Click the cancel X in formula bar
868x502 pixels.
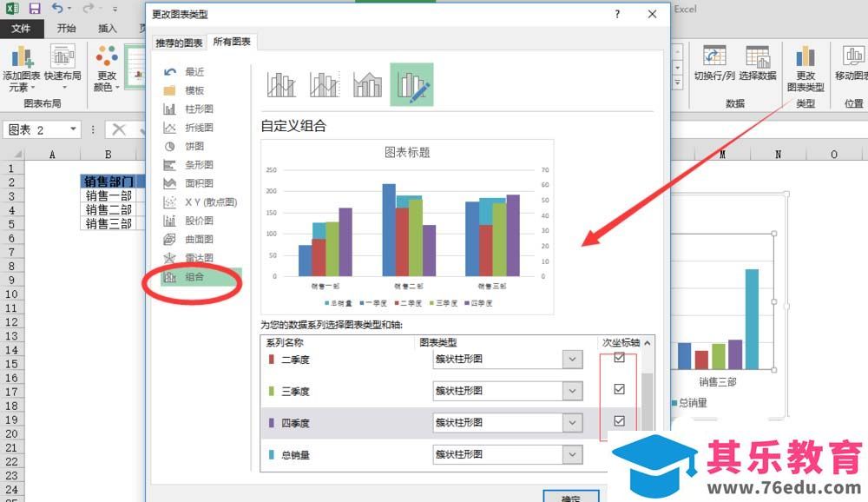[x=118, y=129]
